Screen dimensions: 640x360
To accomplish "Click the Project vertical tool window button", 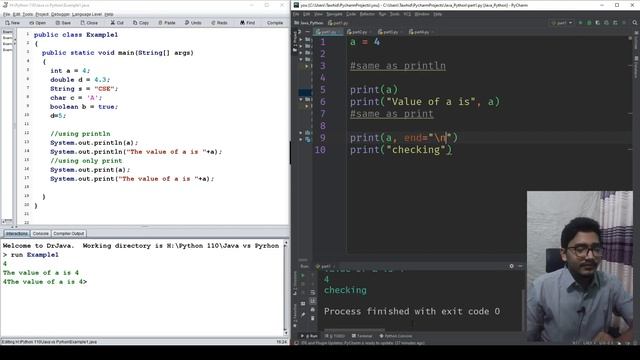I will click(x=295, y=41).
